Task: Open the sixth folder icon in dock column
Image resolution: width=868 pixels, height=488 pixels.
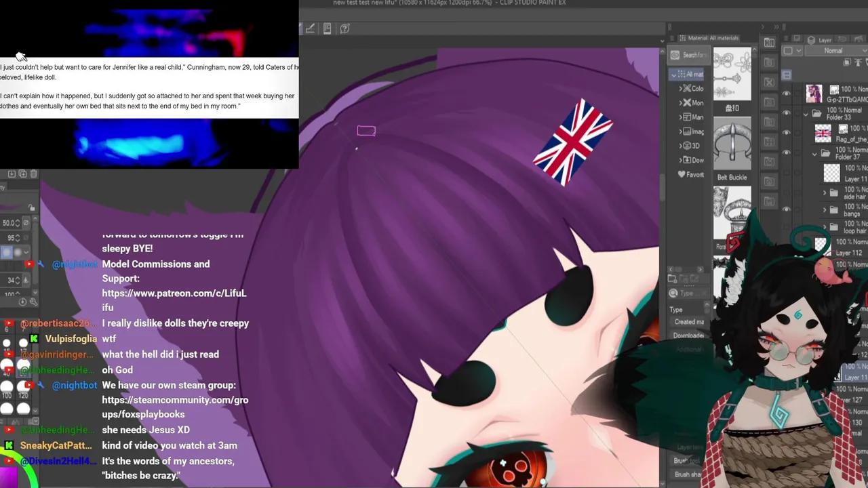Action: pos(769,142)
